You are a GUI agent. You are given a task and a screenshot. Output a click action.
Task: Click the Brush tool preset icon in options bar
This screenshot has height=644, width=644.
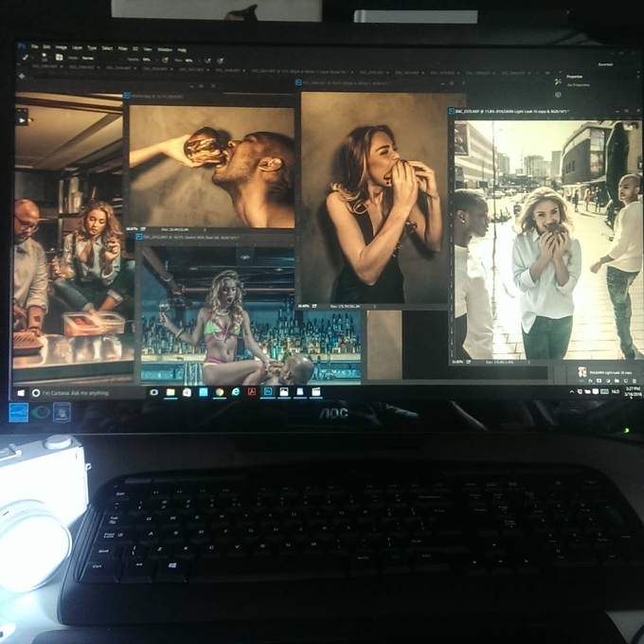tap(26, 57)
